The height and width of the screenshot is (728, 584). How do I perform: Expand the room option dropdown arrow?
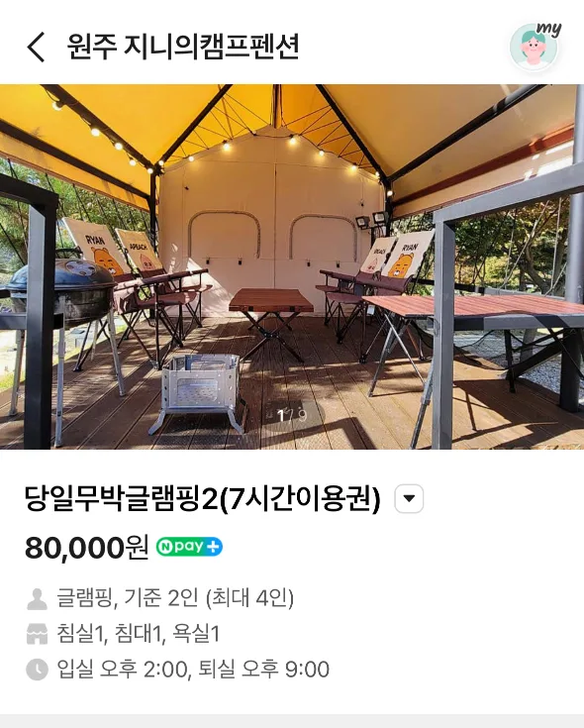coord(409,498)
